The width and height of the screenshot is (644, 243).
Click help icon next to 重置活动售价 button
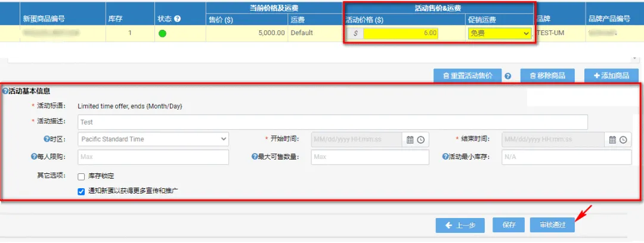pos(508,76)
